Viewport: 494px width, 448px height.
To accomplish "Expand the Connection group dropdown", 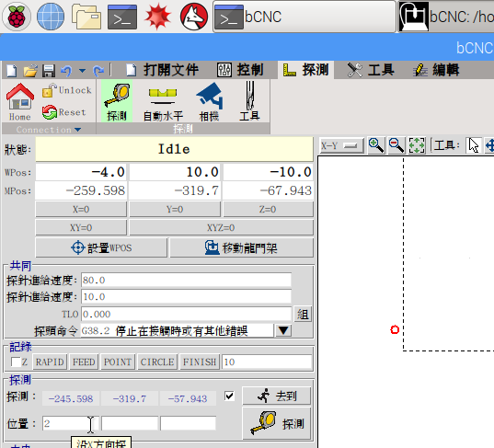I will click(x=49, y=130).
